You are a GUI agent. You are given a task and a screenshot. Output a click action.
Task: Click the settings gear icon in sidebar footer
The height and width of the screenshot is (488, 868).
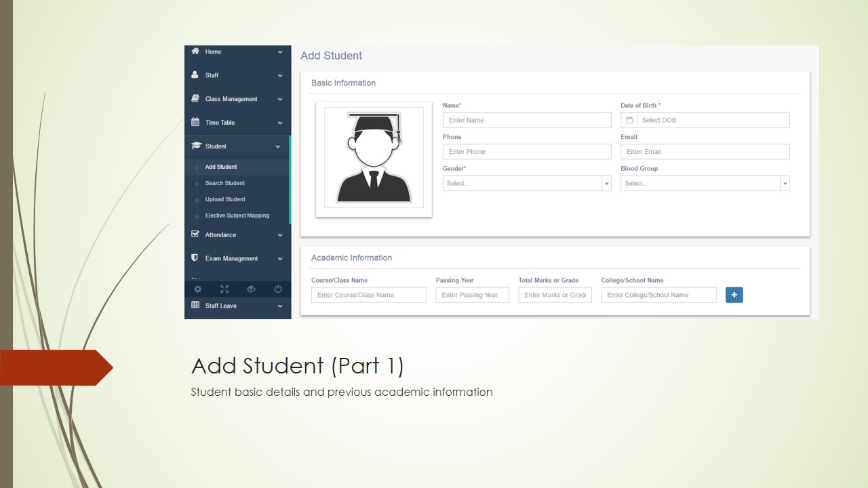click(198, 289)
